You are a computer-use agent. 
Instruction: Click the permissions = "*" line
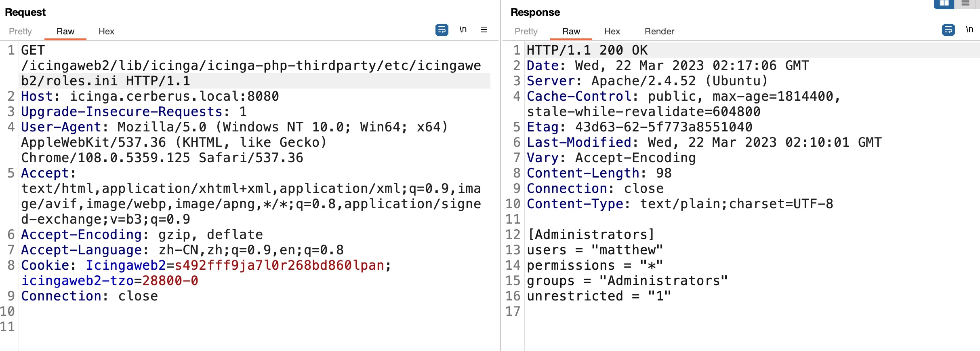coord(595,265)
